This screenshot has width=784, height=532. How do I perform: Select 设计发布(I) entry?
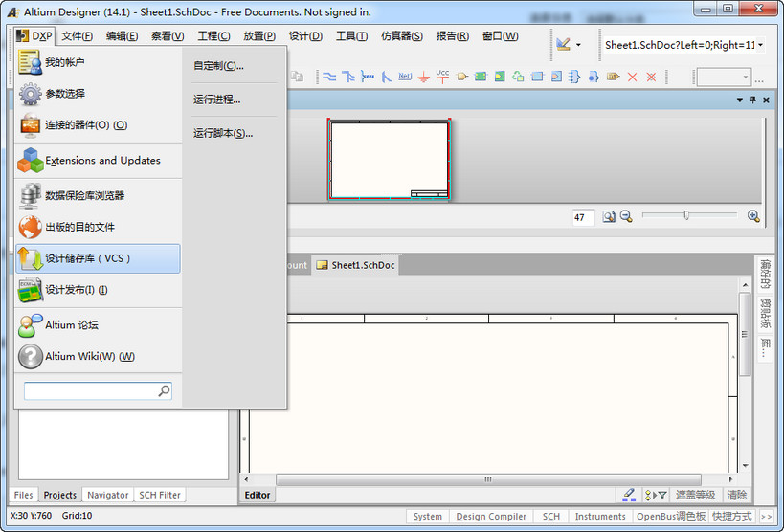pyautogui.click(x=98, y=290)
